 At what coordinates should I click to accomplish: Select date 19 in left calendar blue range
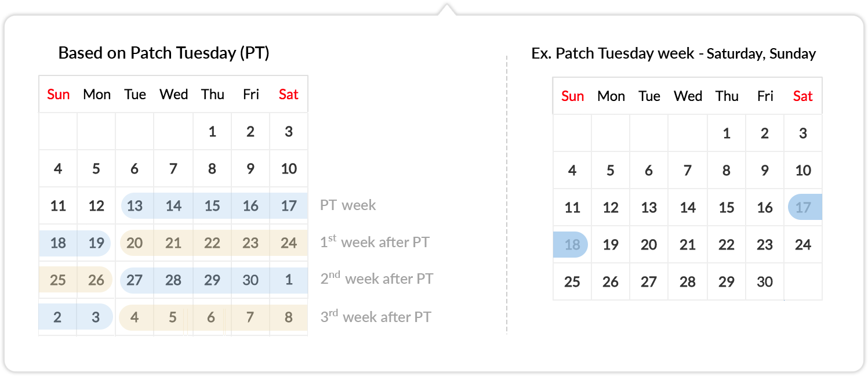[x=96, y=243]
